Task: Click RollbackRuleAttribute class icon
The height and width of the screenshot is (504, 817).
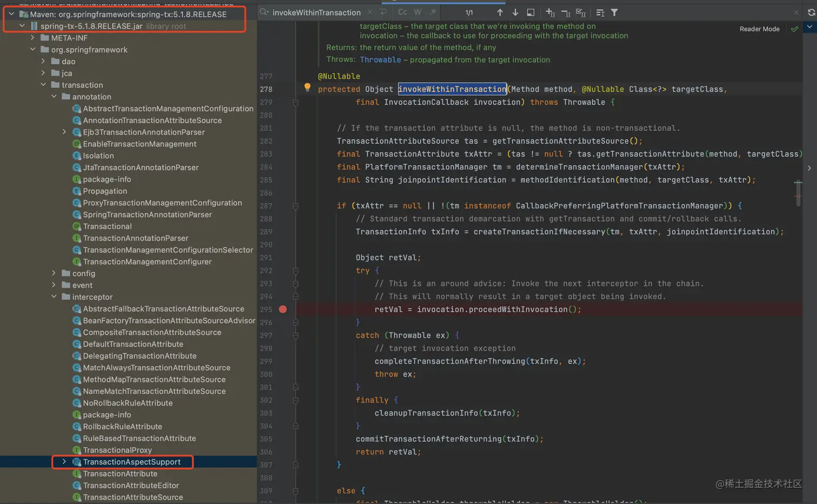Action: click(x=77, y=427)
